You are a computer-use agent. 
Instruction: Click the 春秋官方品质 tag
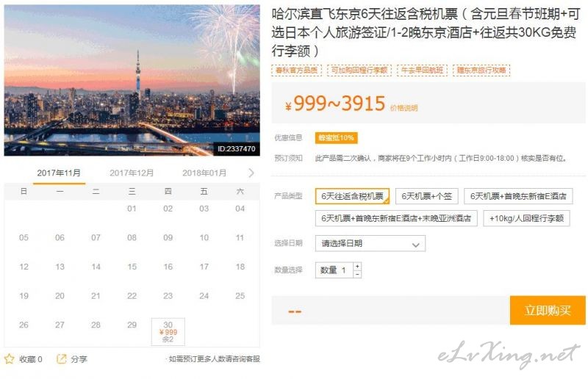coord(296,70)
